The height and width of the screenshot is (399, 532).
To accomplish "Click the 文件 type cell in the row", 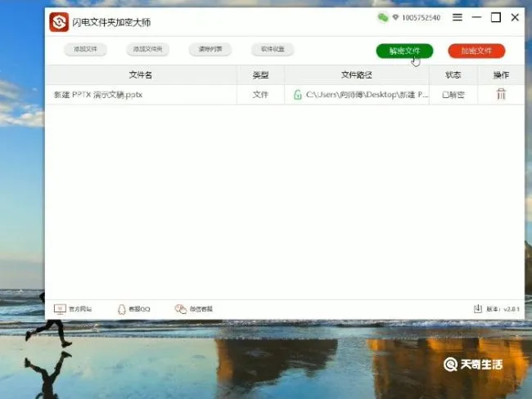I will (260, 95).
